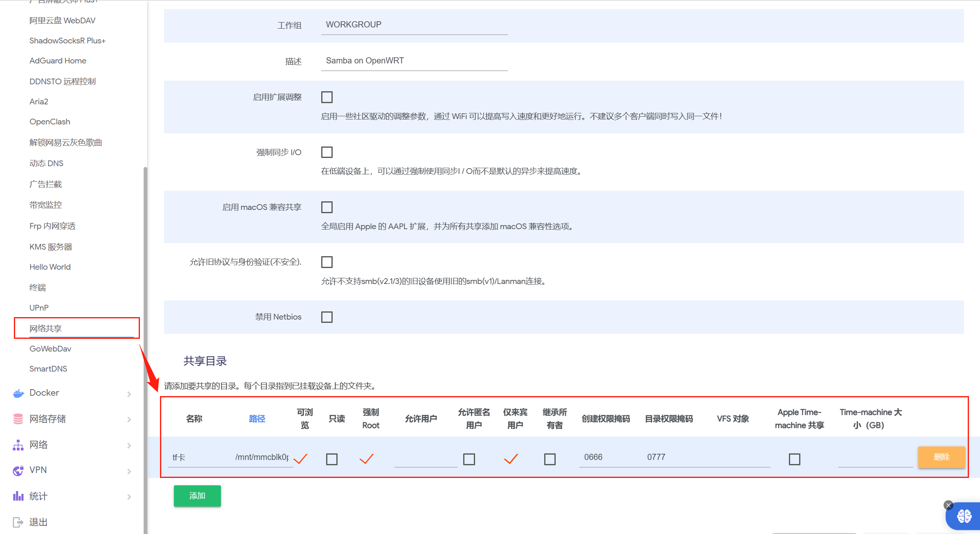The width and height of the screenshot is (980, 534).
Task: Select OpenClash in the services menu
Action: pos(50,122)
